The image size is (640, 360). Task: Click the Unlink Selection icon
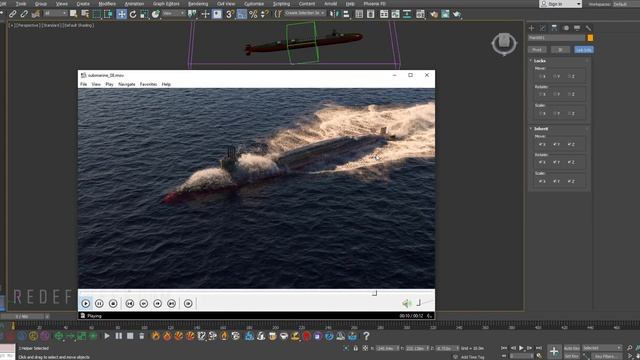[x=24, y=14]
